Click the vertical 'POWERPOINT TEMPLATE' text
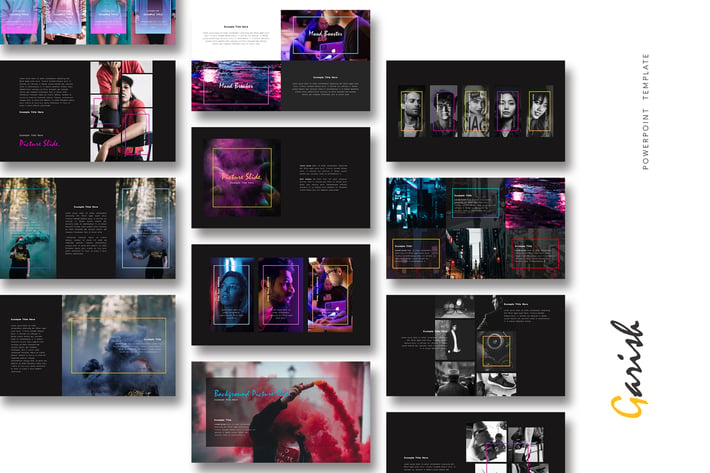 coord(645,111)
